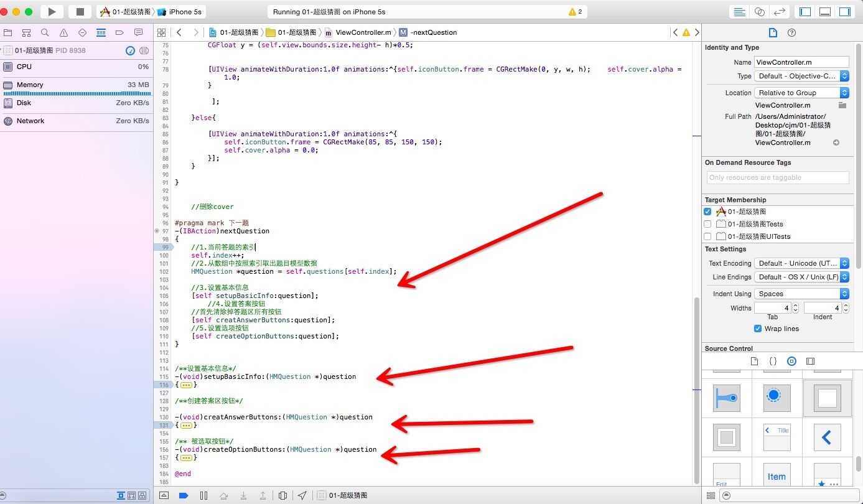Click the folder icon to choose file location
863x504 pixels.
pos(842,105)
